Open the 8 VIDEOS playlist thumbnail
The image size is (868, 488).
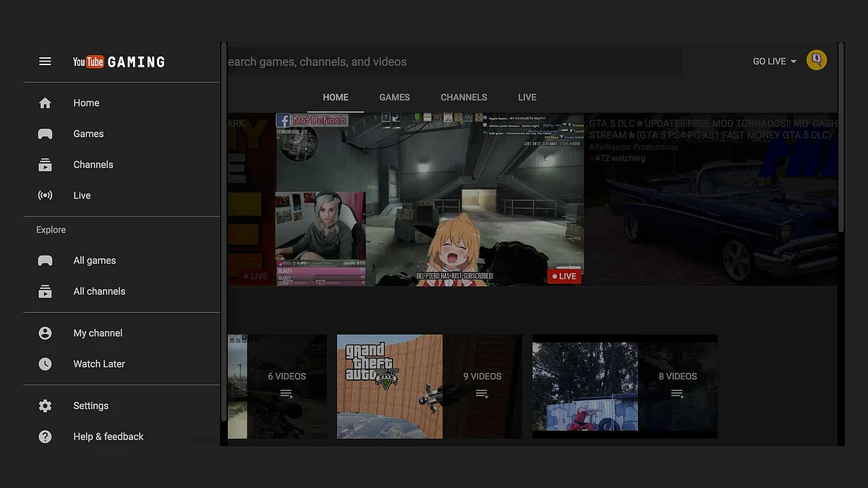(x=585, y=387)
